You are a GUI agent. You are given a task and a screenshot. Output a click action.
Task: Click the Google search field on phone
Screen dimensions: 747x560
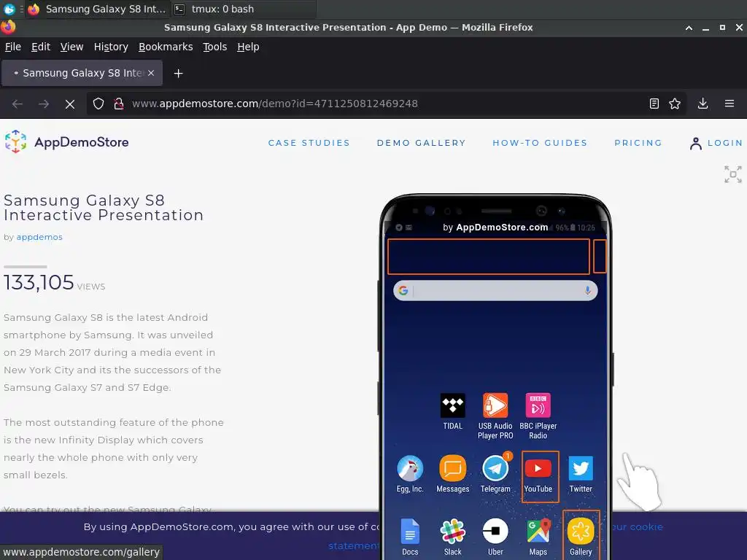[495, 290]
